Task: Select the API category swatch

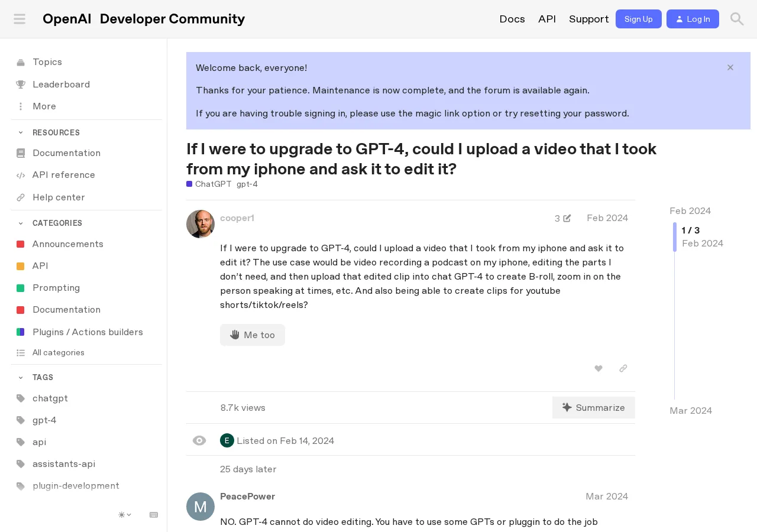Action: click(21, 266)
